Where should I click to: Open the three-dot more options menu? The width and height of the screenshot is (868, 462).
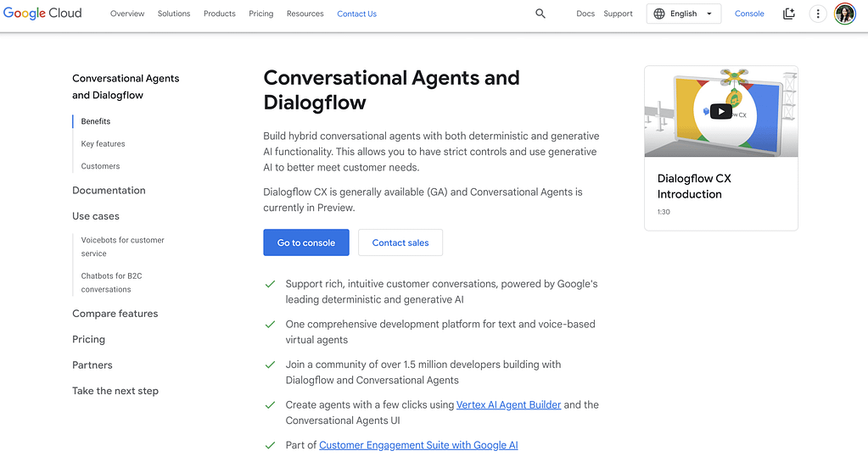pyautogui.click(x=818, y=14)
